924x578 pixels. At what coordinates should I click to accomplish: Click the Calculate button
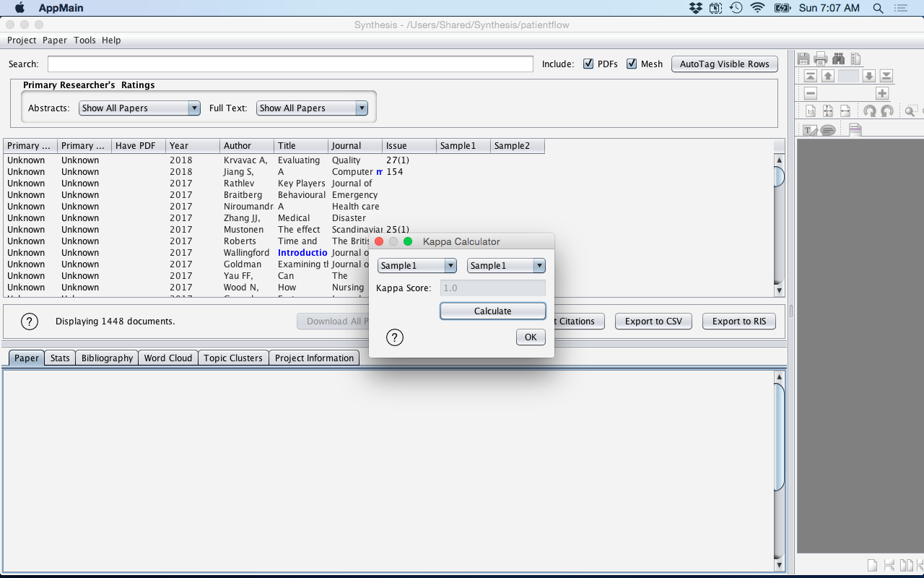point(493,311)
